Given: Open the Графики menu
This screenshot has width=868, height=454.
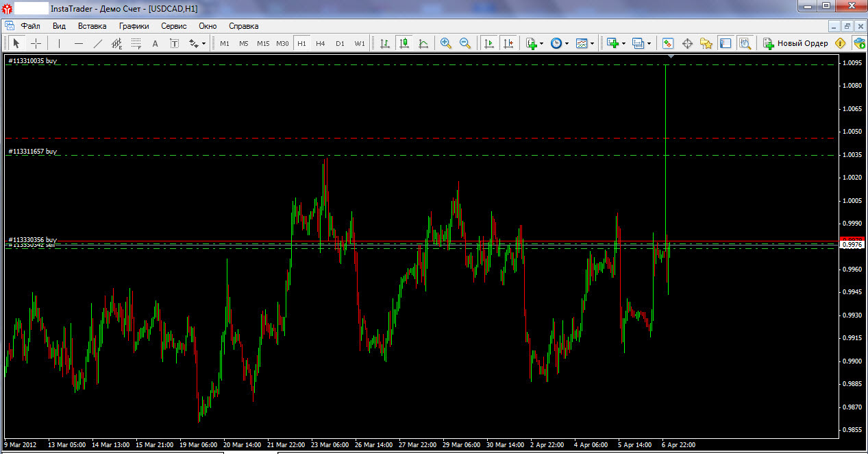Looking at the screenshot, I should [x=134, y=26].
